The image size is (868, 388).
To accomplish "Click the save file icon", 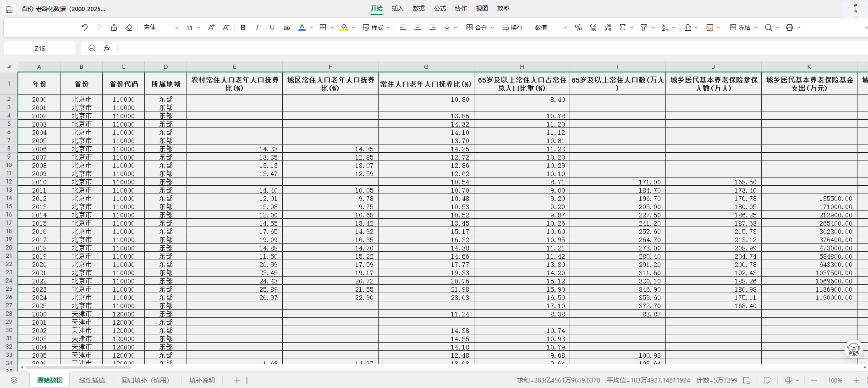I will coord(9,9).
